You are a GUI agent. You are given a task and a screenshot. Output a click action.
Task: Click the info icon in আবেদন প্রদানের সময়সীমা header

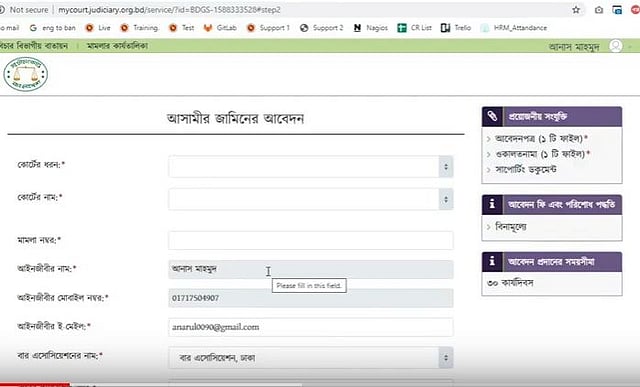492,261
